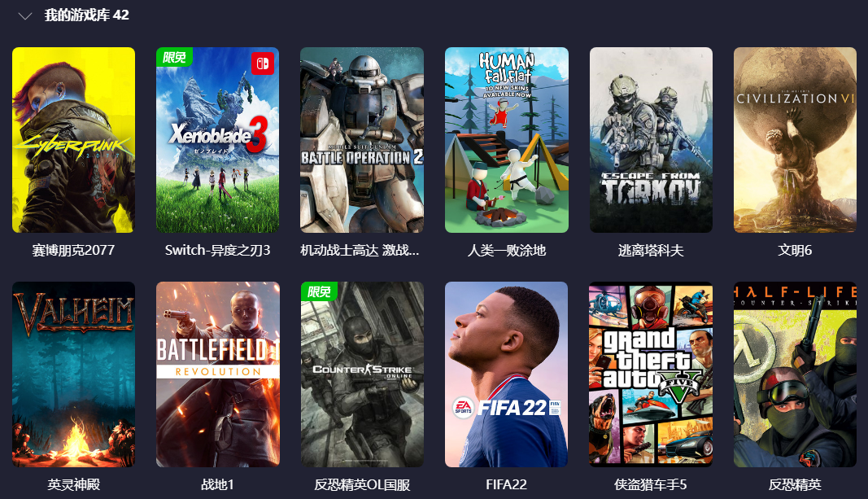868x499 pixels.
Task: Click the 侠盗猎车手5 title label
Action: pos(651,484)
